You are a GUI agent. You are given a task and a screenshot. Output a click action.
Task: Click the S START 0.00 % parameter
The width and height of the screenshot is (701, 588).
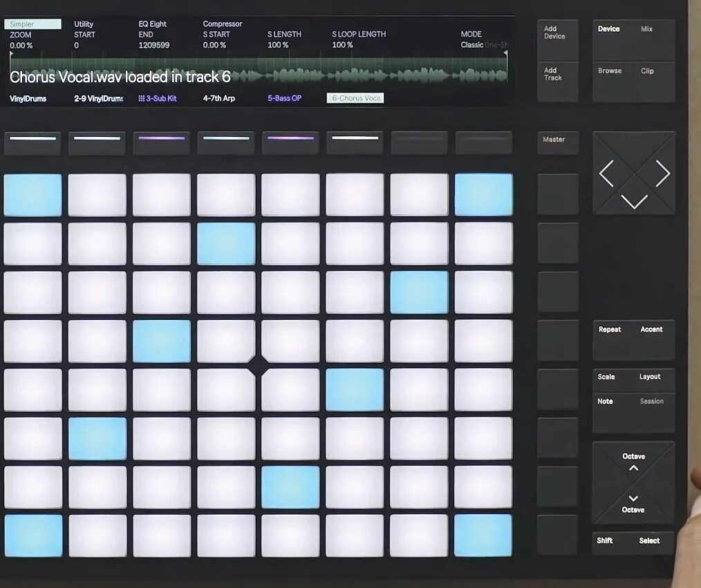tap(216, 39)
